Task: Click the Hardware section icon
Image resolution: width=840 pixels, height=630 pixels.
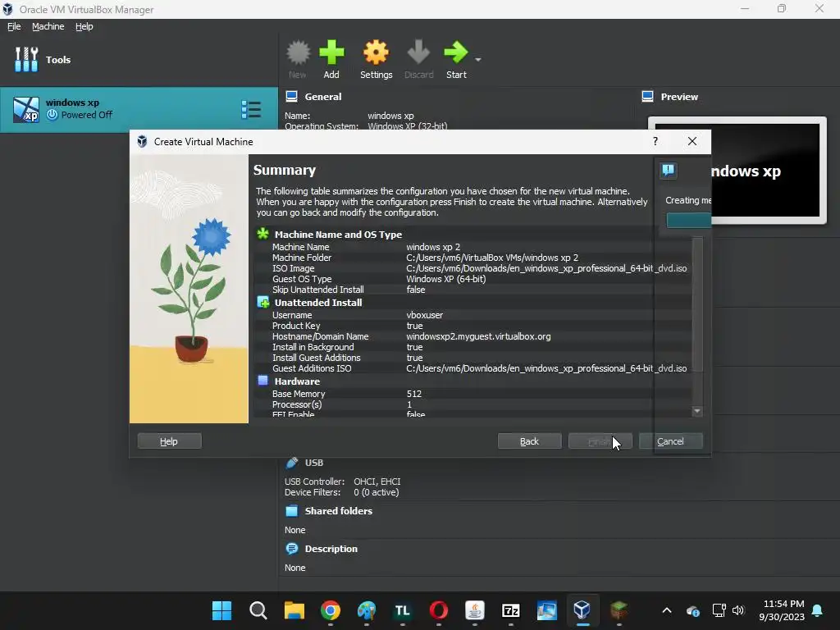Action: 262,381
